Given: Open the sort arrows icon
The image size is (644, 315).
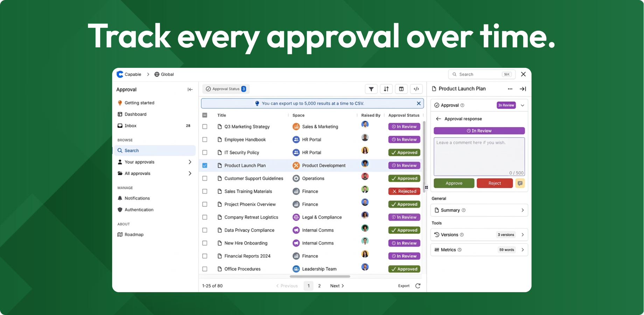Looking at the screenshot, I should coord(386,89).
